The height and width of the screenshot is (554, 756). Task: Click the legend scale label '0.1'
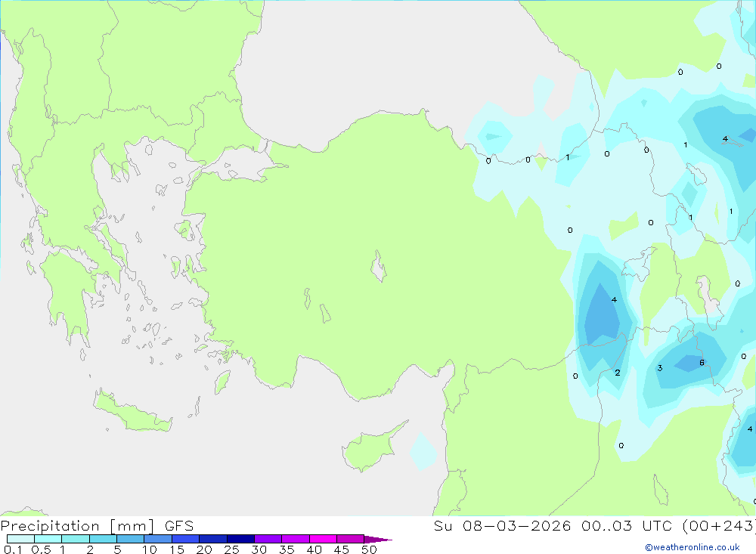pyautogui.click(x=13, y=549)
